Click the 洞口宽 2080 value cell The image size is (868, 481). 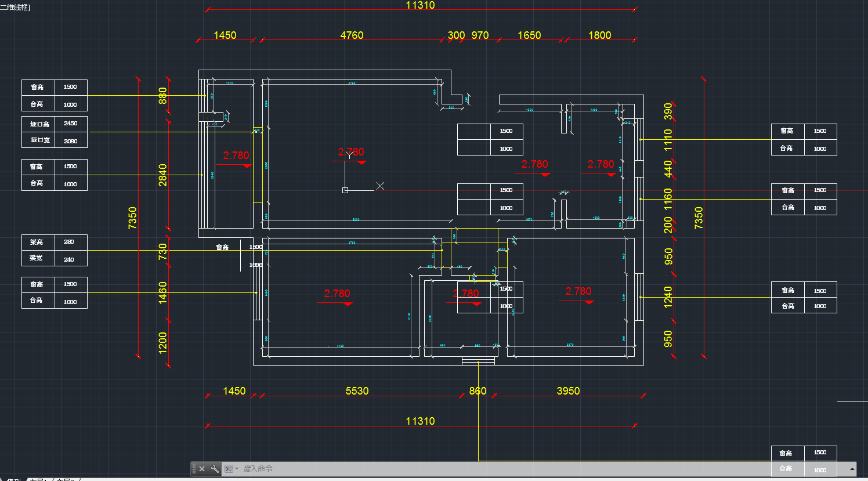71,141
